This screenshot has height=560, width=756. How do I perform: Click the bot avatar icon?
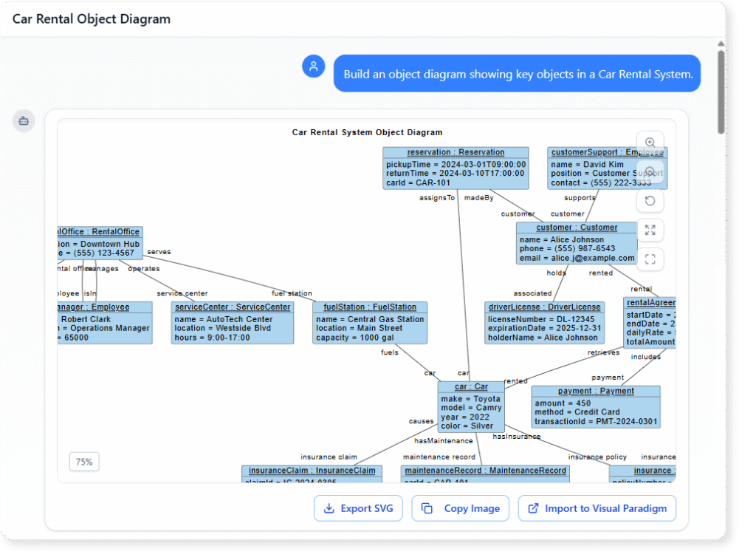coord(24,121)
